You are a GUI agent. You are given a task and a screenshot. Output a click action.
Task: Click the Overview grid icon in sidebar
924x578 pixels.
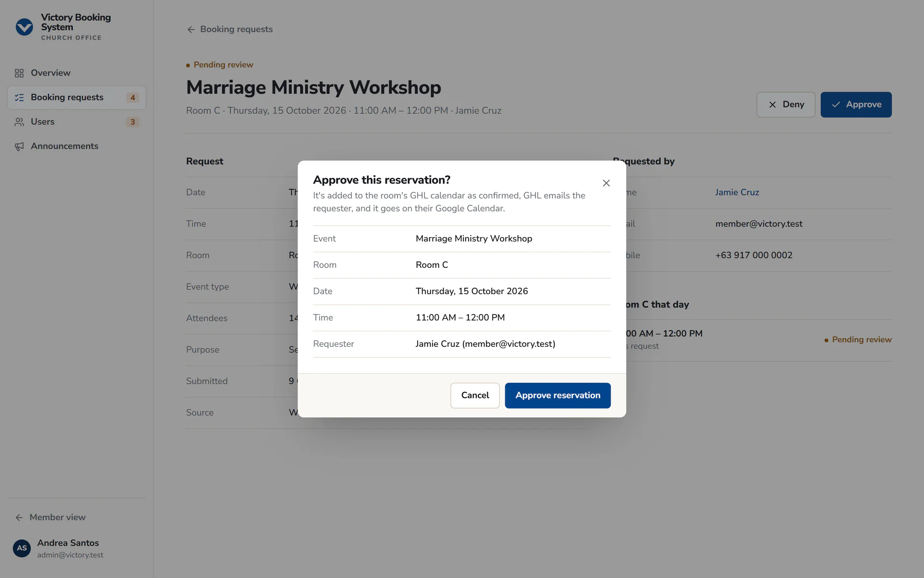tap(19, 73)
